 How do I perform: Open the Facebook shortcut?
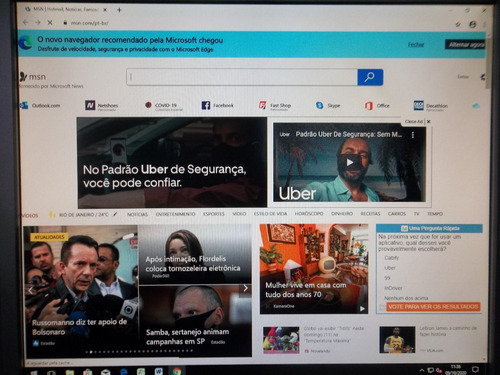pos(218,106)
